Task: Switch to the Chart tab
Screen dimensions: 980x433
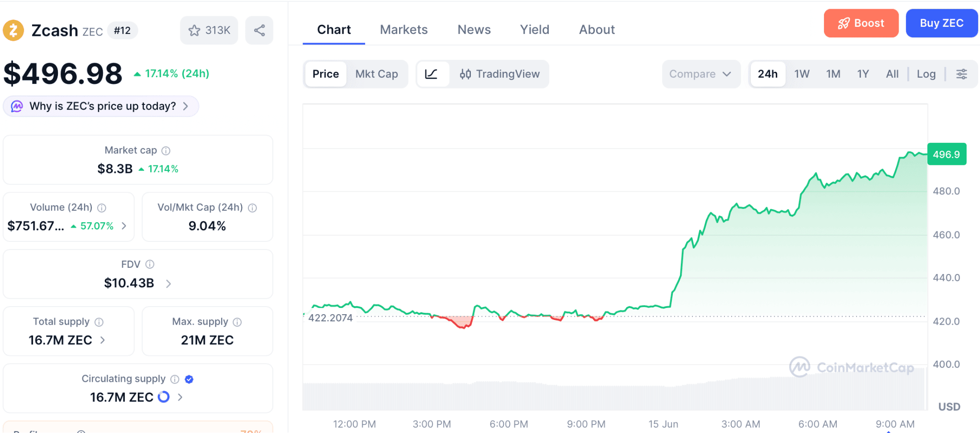Action: tap(334, 30)
